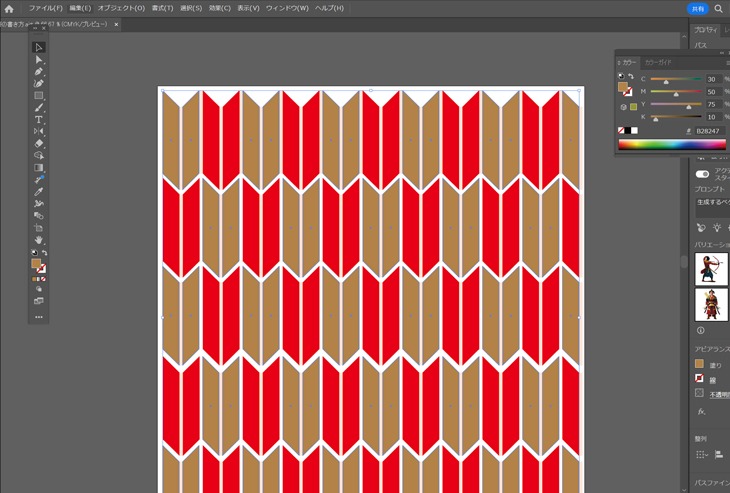Expand the edit toolbar three dots
This screenshot has height=493, width=730.
coord(39,316)
